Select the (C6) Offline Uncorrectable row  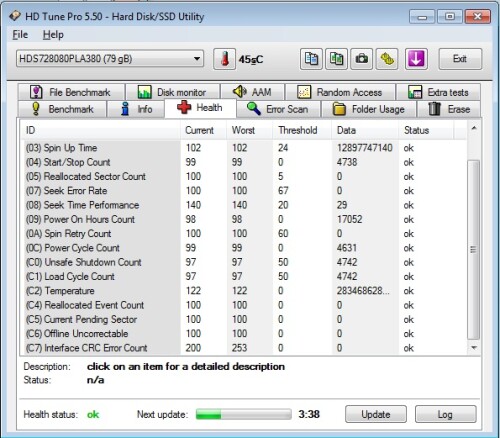[x=243, y=334]
